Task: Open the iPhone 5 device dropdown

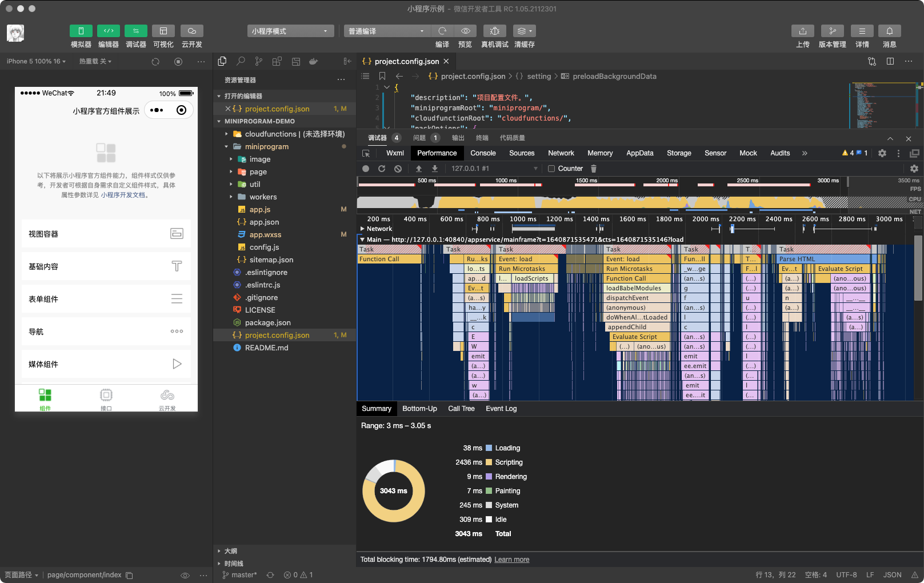Action: pyautogui.click(x=36, y=61)
